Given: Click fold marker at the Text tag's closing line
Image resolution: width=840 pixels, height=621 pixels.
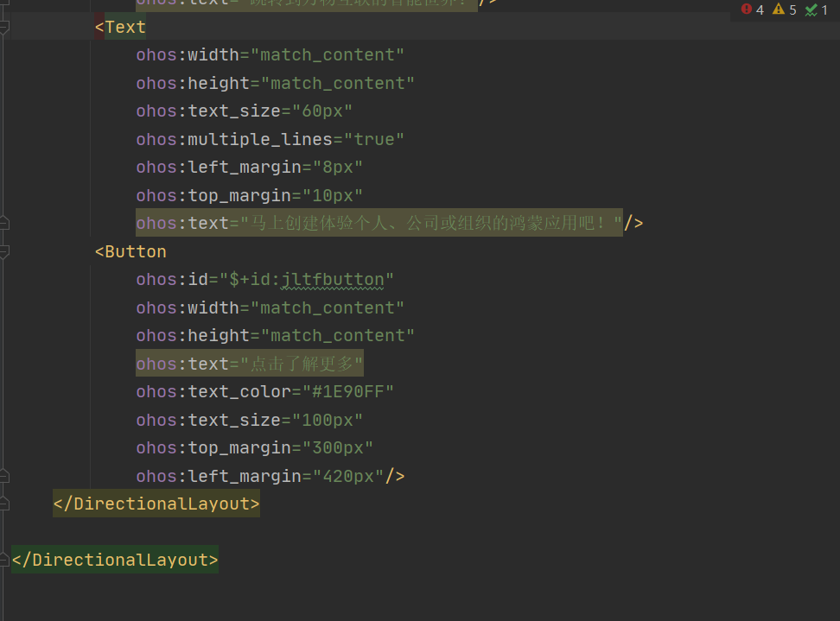Looking at the screenshot, I should 4,224.
